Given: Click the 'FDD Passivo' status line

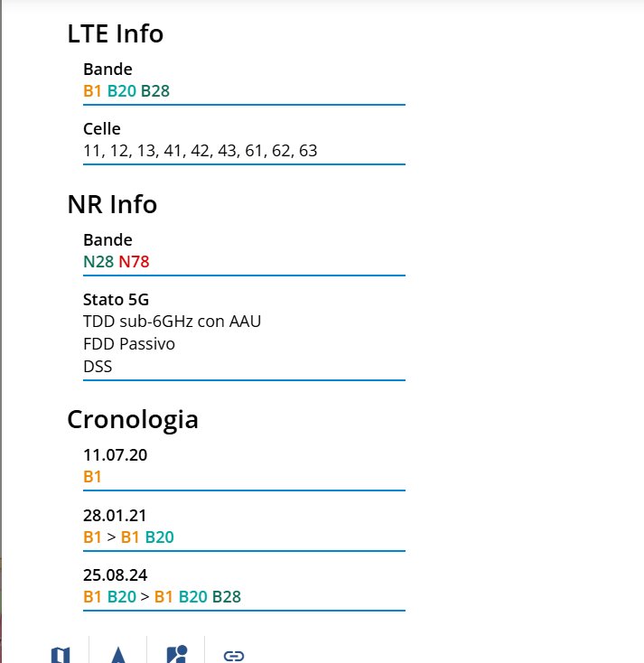Looking at the screenshot, I should pyautogui.click(x=128, y=343).
